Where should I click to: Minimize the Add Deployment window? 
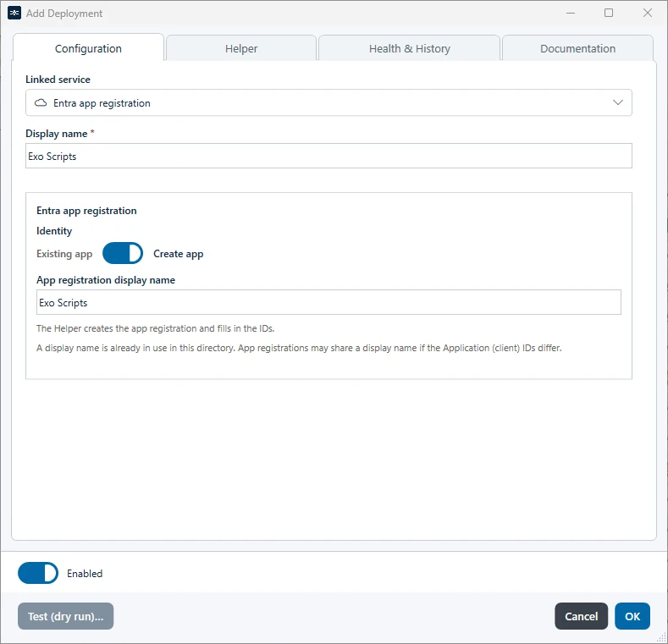(571, 13)
